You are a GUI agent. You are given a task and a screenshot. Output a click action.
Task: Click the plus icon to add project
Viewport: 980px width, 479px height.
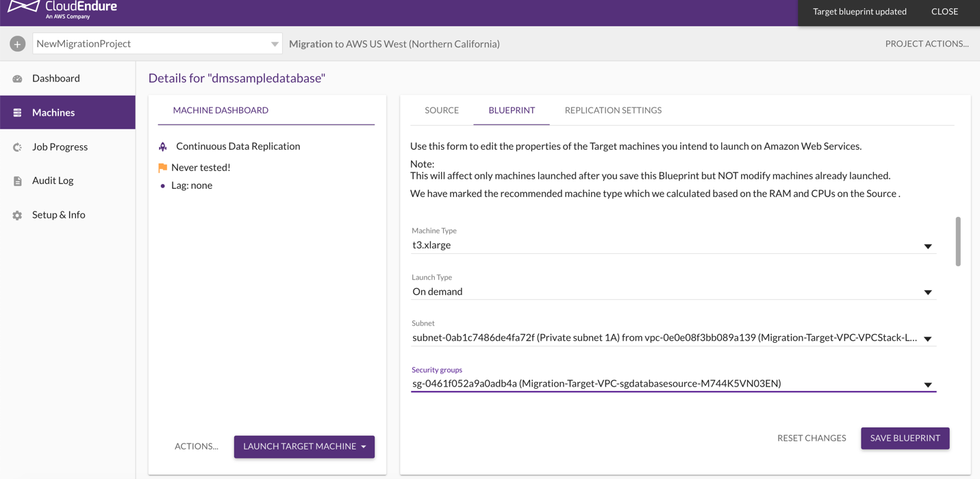[x=18, y=44]
